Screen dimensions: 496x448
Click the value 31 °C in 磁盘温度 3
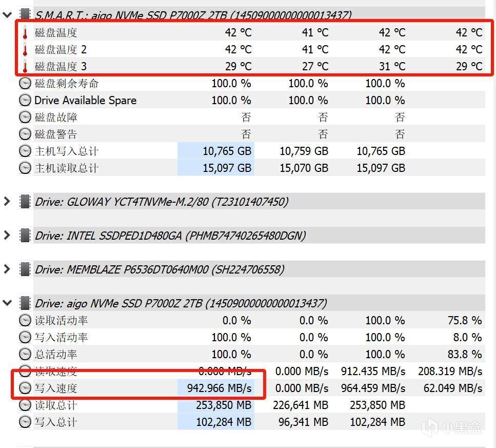click(x=392, y=66)
